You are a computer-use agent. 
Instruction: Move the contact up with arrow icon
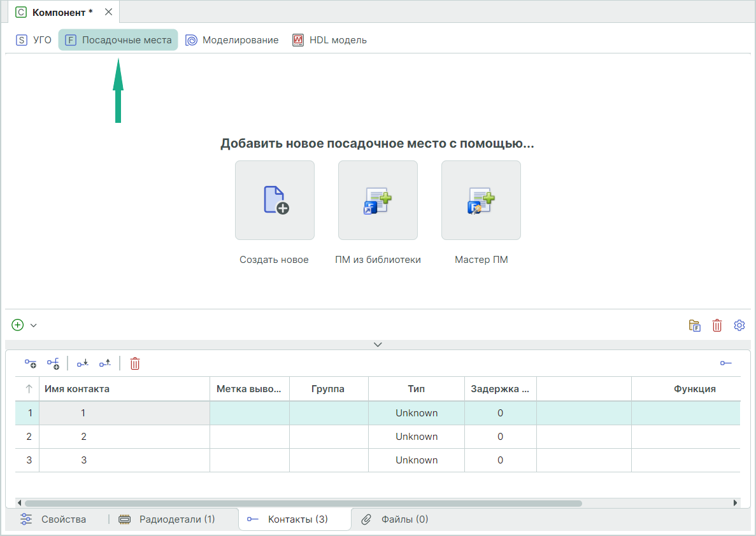tap(105, 363)
